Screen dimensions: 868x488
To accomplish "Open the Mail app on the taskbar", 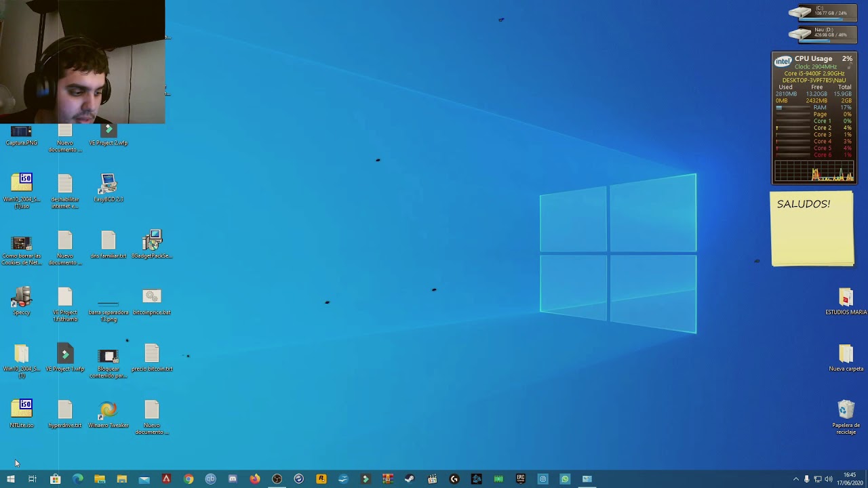I will (144, 479).
